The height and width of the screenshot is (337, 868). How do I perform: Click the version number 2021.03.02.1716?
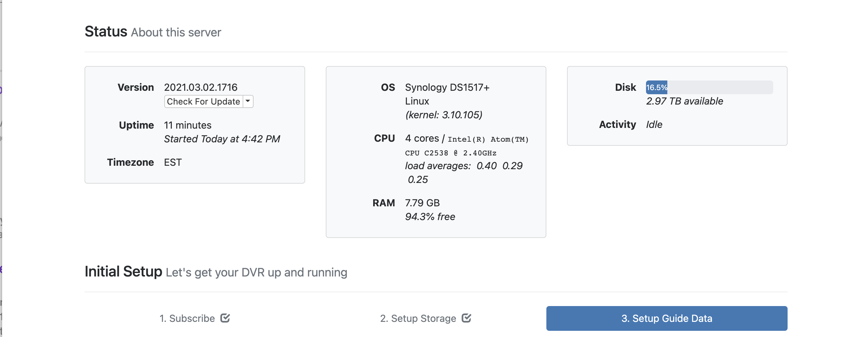(x=201, y=87)
